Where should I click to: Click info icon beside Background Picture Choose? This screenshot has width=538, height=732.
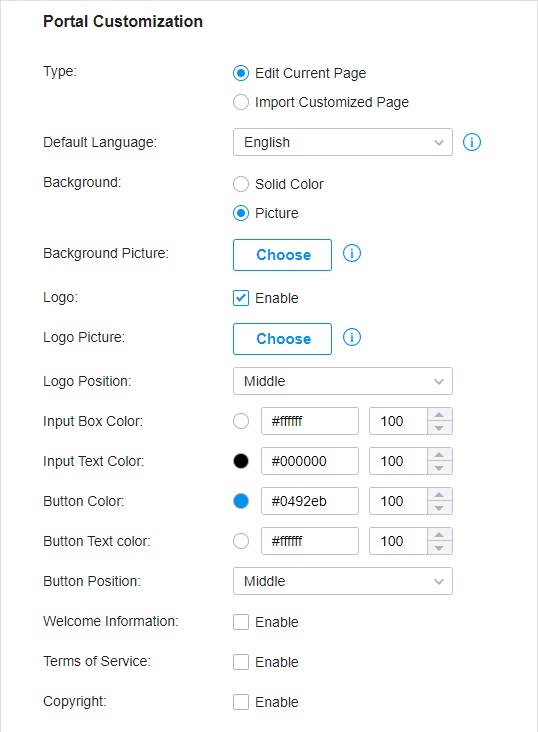352,253
